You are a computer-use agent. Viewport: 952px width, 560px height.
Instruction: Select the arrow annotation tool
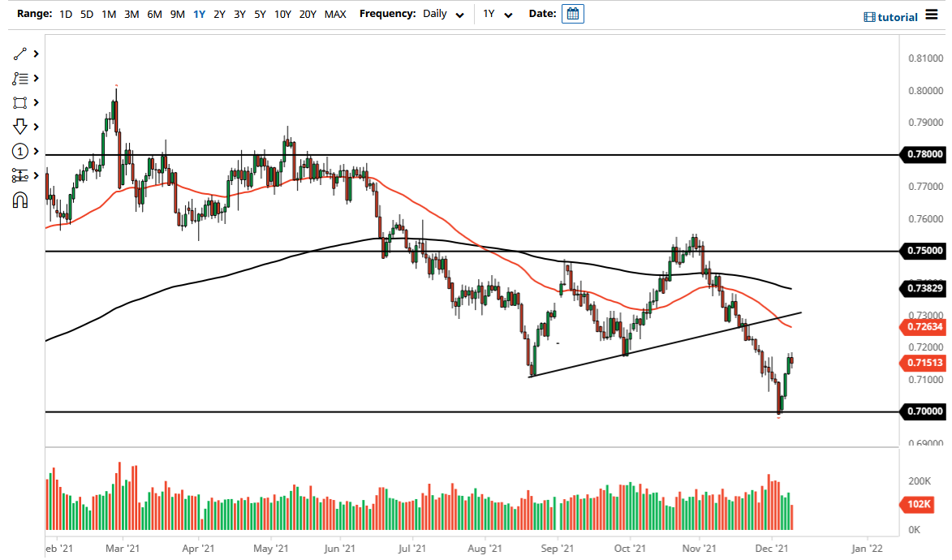point(22,127)
